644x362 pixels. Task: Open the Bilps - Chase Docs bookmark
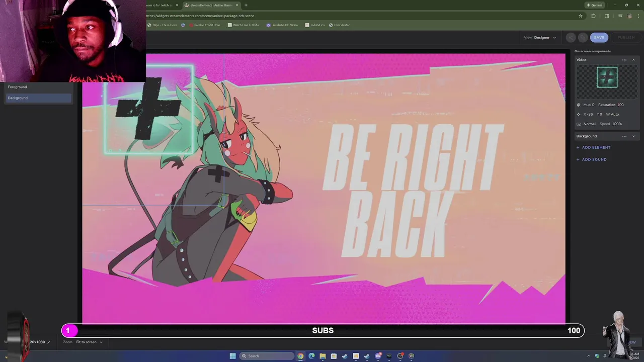tap(162, 25)
